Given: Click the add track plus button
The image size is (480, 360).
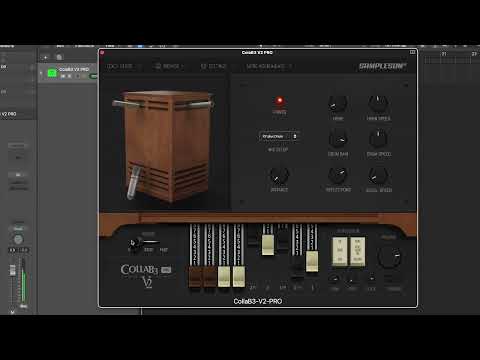Looking at the screenshot, I should [x=46, y=57].
